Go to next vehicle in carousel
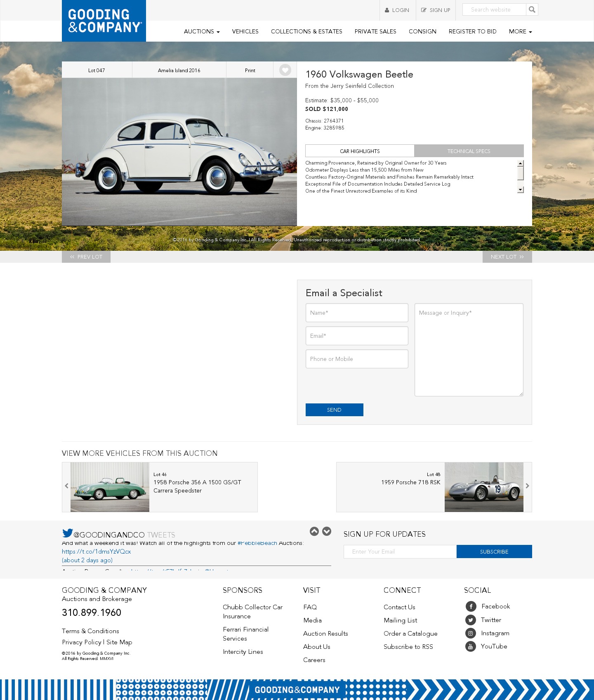Image resolution: width=594 pixels, height=700 pixels. tap(527, 486)
